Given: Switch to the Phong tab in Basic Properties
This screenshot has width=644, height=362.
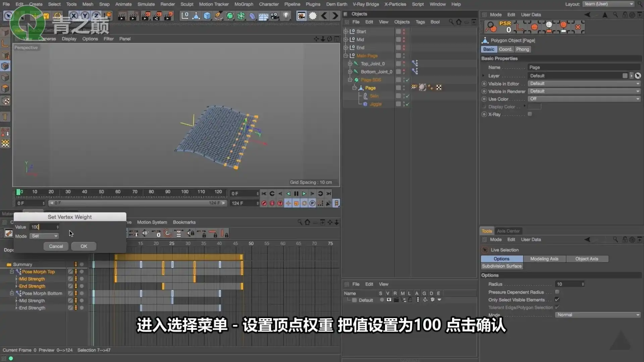Looking at the screenshot, I should click(523, 49).
